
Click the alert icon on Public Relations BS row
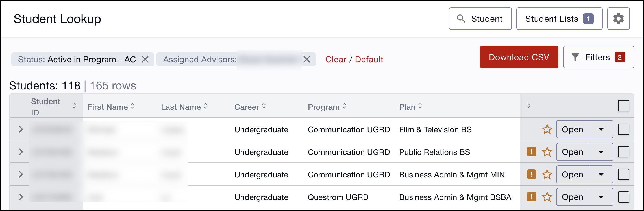531,152
